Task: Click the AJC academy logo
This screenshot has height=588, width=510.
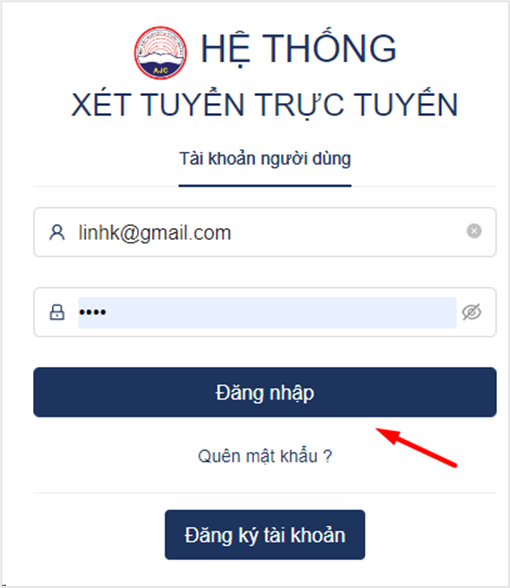Action: 160,52
